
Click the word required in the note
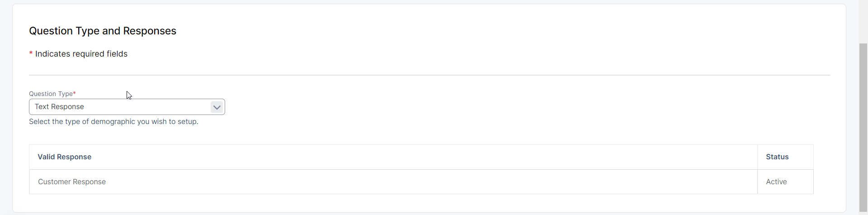pos(88,54)
